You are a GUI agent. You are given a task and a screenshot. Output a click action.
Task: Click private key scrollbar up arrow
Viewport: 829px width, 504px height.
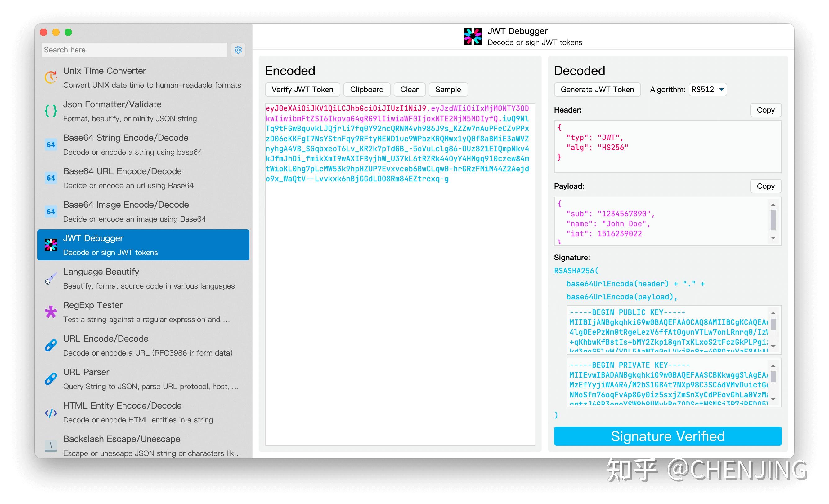point(773,365)
